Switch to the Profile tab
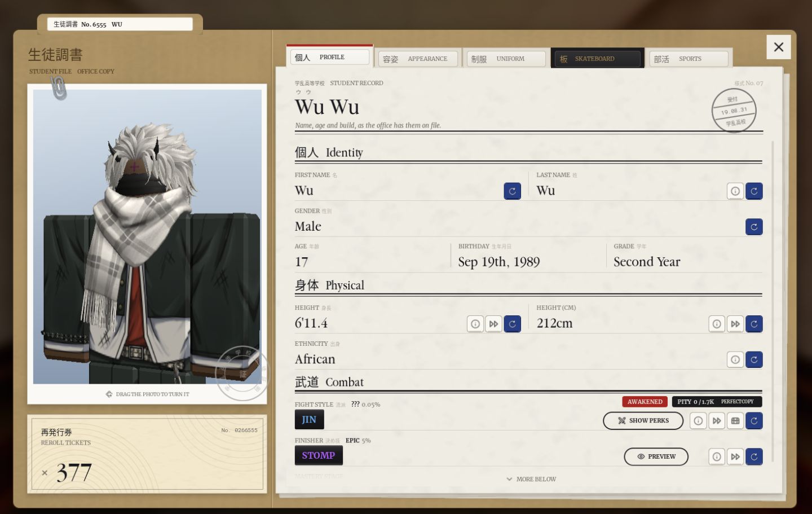 tap(330, 57)
